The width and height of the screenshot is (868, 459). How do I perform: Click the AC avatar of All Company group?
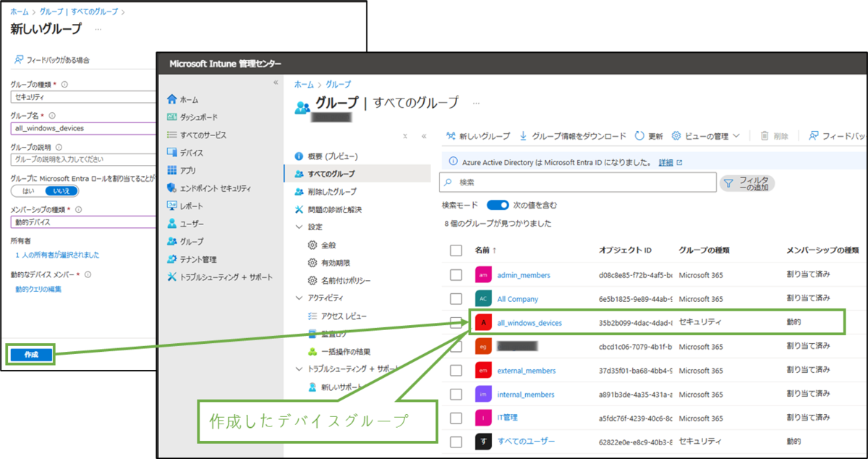[x=484, y=299]
